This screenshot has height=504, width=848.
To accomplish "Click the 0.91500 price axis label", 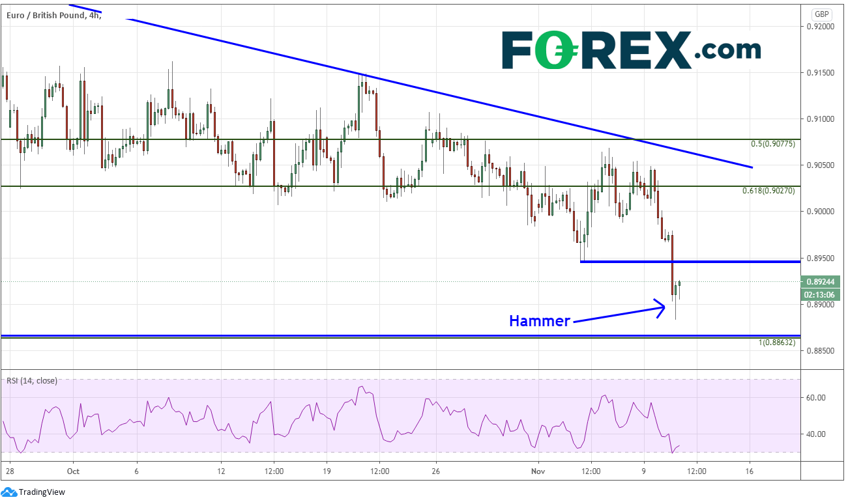I will [x=820, y=72].
